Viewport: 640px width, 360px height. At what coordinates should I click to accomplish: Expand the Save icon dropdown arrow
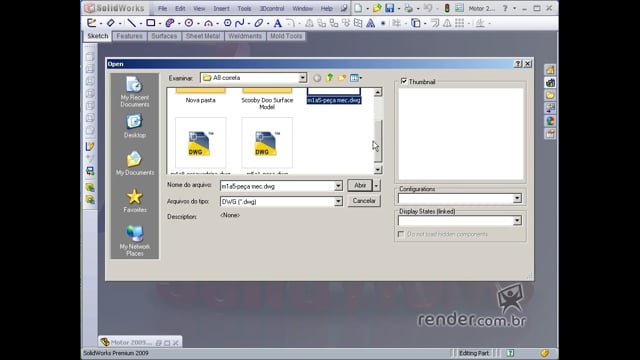pos(398,9)
